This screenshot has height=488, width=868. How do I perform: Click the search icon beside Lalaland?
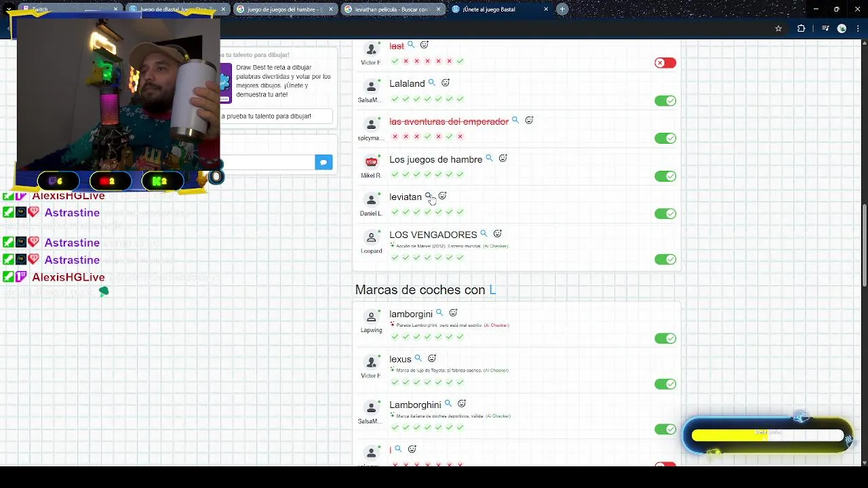(432, 83)
